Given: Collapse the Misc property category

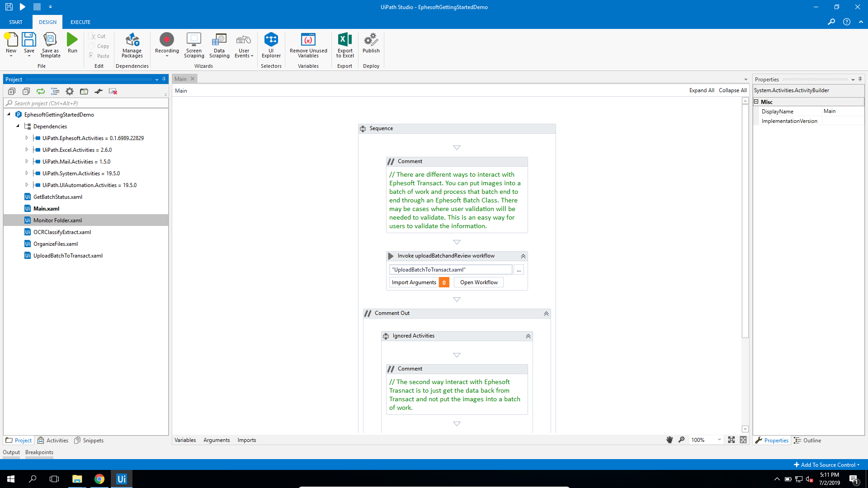Looking at the screenshot, I should coord(756,102).
